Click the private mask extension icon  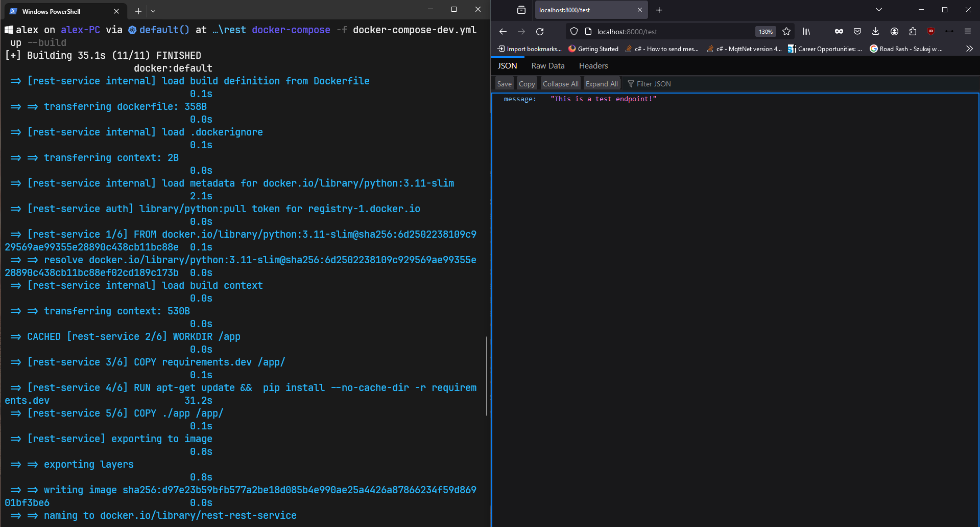tap(839, 32)
